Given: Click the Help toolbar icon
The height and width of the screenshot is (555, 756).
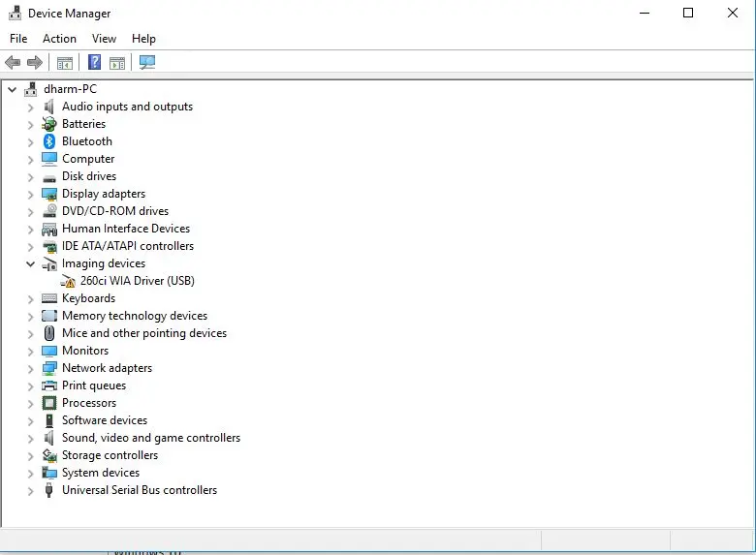Looking at the screenshot, I should coord(94,63).
